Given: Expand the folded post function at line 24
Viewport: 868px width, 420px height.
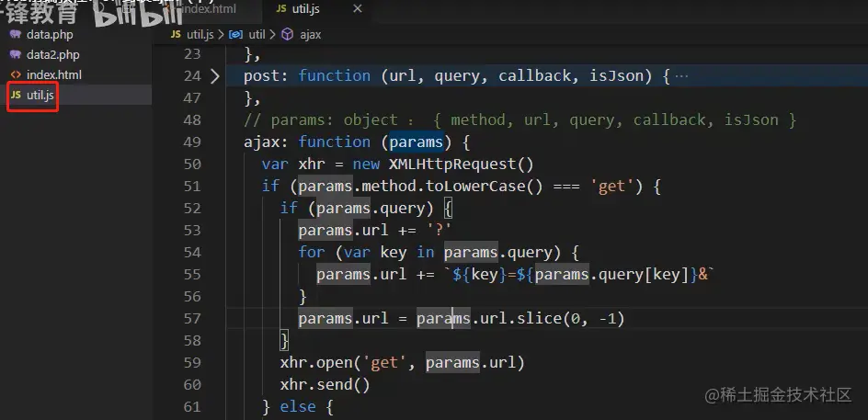Looking at the screenshot, I should click(215, 76).
